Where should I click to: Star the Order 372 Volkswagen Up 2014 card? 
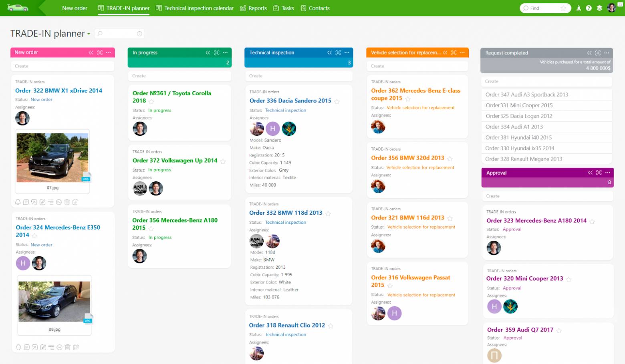(x=223, y=161)
